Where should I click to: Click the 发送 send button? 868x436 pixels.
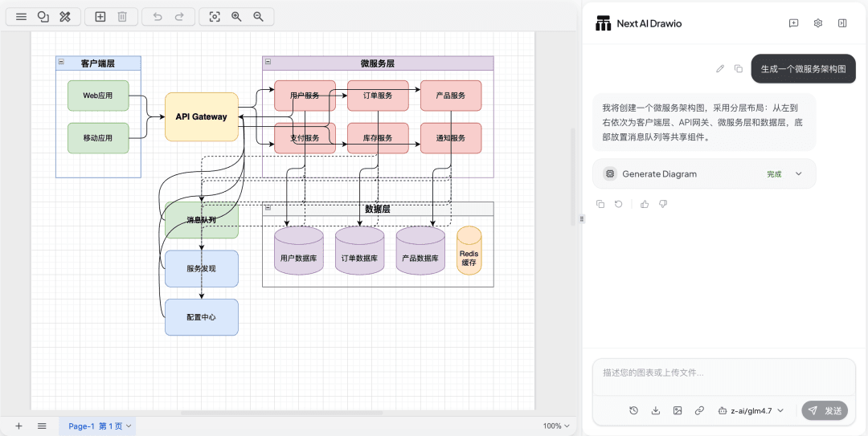click(x=825, y=410)
